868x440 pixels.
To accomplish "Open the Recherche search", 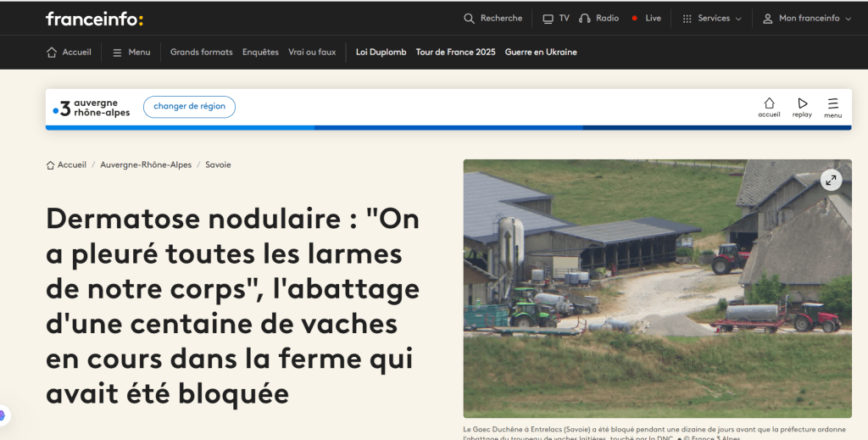I will click(492, 19).
